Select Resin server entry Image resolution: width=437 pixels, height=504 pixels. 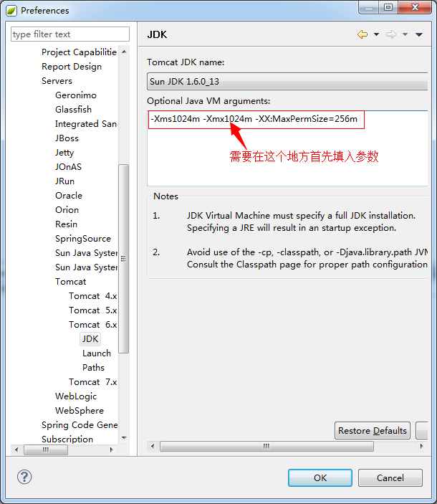pos(66,224)
